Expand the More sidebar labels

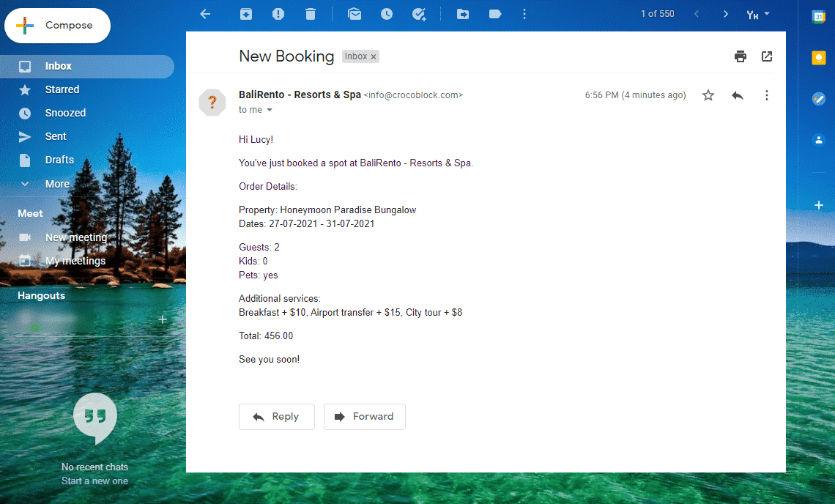pos(87,184)
